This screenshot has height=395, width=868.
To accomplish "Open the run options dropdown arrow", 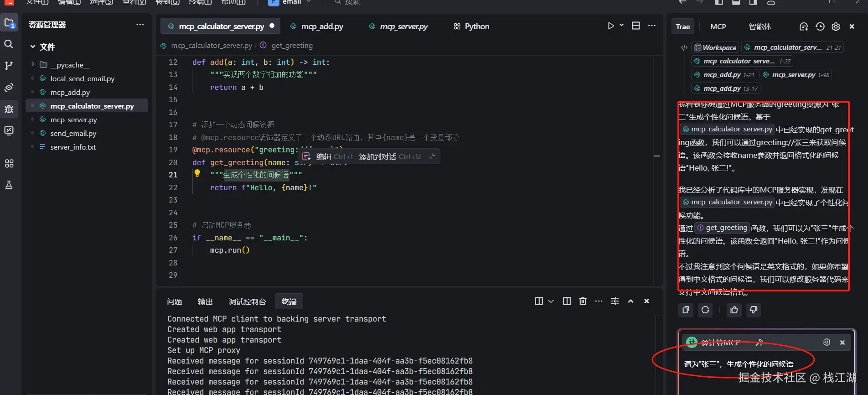I will (x=621, y=26).
